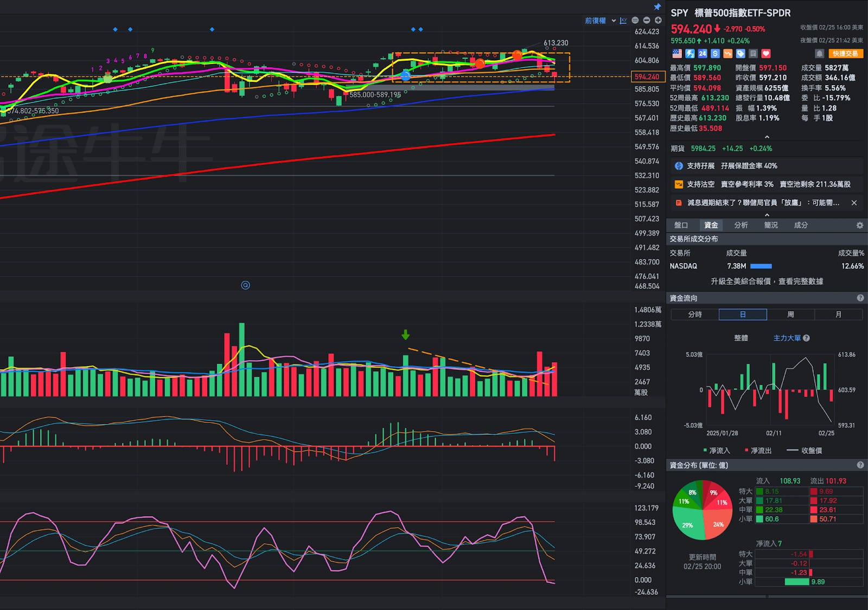This screenshot has height=610, width=868.
Task: Click the blue price tag icon
Action: 741,54
